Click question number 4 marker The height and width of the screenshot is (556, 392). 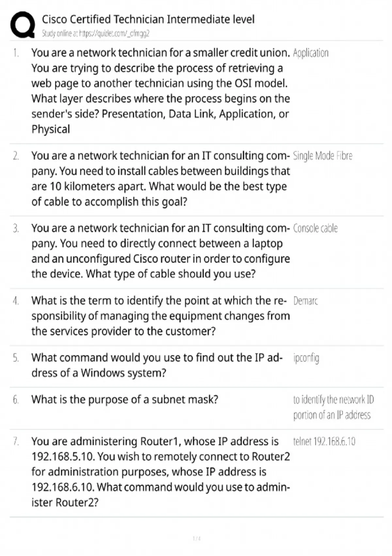16,301
